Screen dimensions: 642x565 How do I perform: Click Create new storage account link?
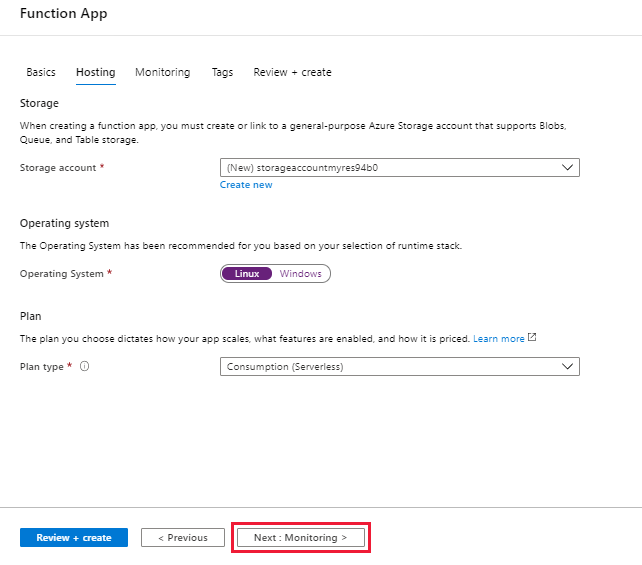point(246,185)
